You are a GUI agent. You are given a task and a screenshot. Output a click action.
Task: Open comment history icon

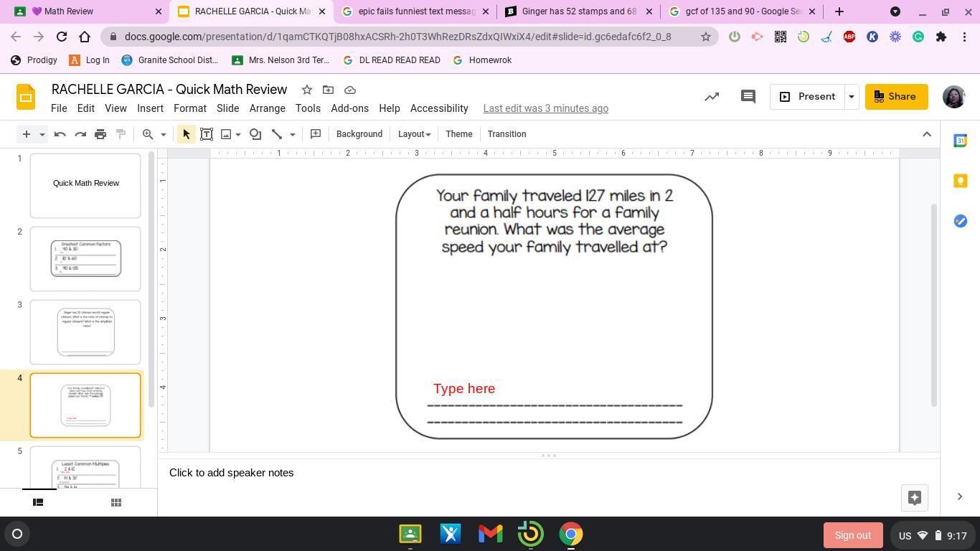tap(748, 97)
